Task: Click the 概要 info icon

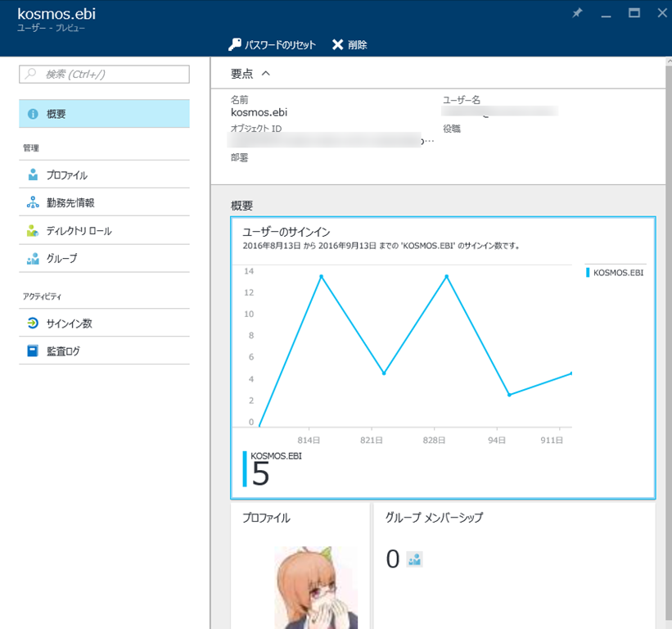Action: click(x=33, y=114)
